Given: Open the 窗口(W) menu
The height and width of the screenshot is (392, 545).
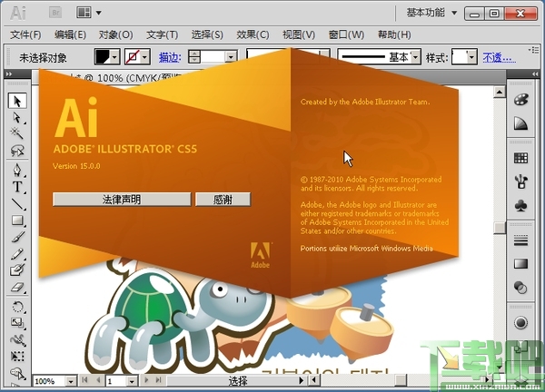Looking at the screenshot, I should pyautogui.click(x=346, y=34).
